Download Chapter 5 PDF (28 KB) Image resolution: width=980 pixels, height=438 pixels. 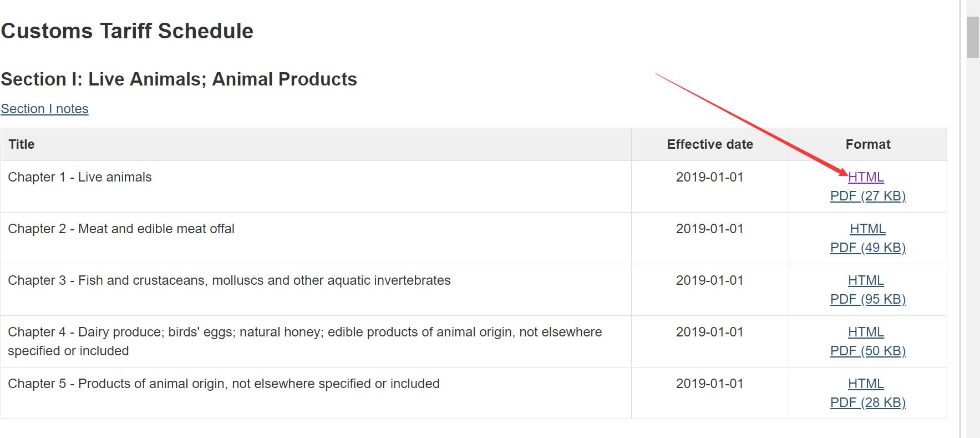pyautogui.click(x=867, y=402)
